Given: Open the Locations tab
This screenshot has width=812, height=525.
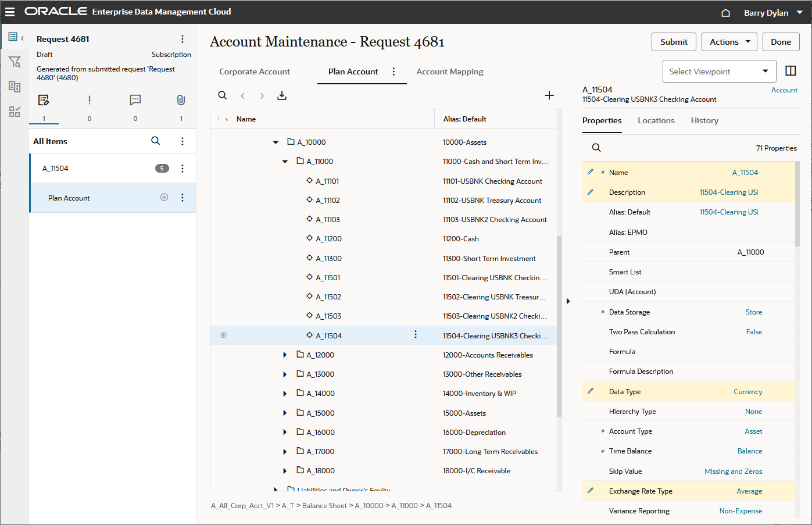Looking at the screenshot, I should tap(656, 120).
